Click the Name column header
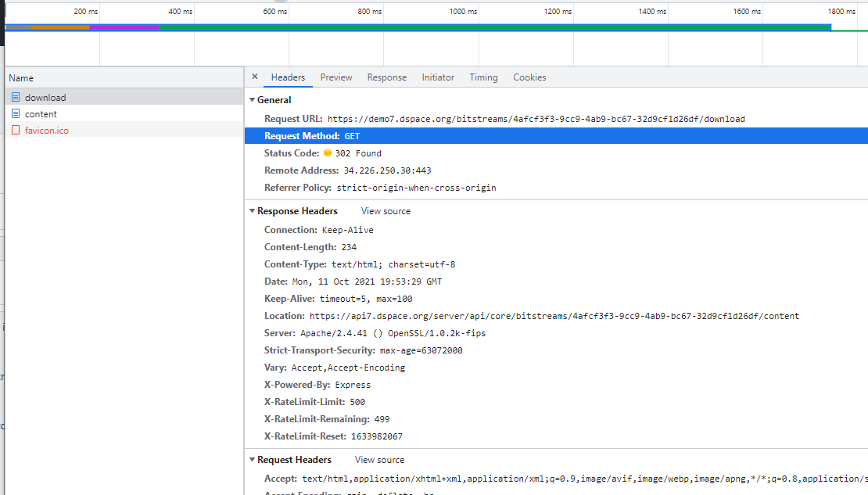Viewport: 868px width, 495px height. (20, 77)
